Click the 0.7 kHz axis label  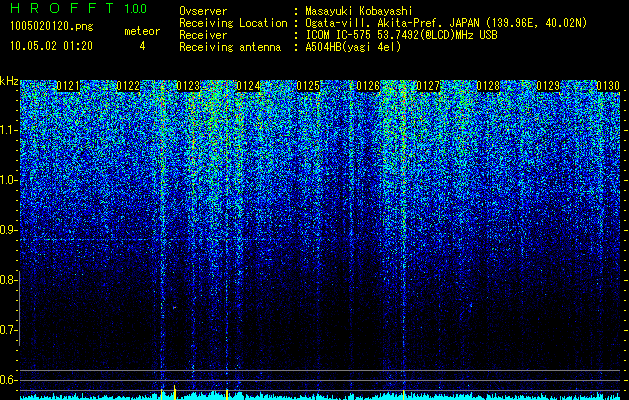click(8, 330)
